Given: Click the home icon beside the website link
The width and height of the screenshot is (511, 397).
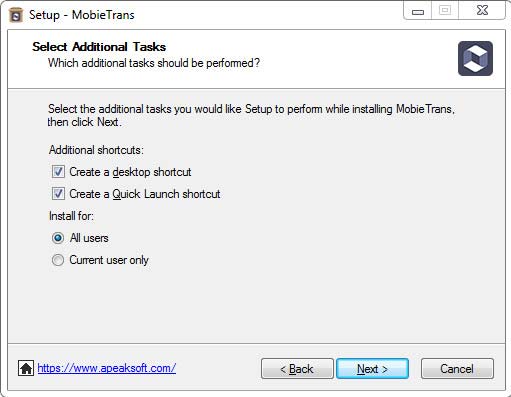Looking at the screenshot, I should [26, 368].
